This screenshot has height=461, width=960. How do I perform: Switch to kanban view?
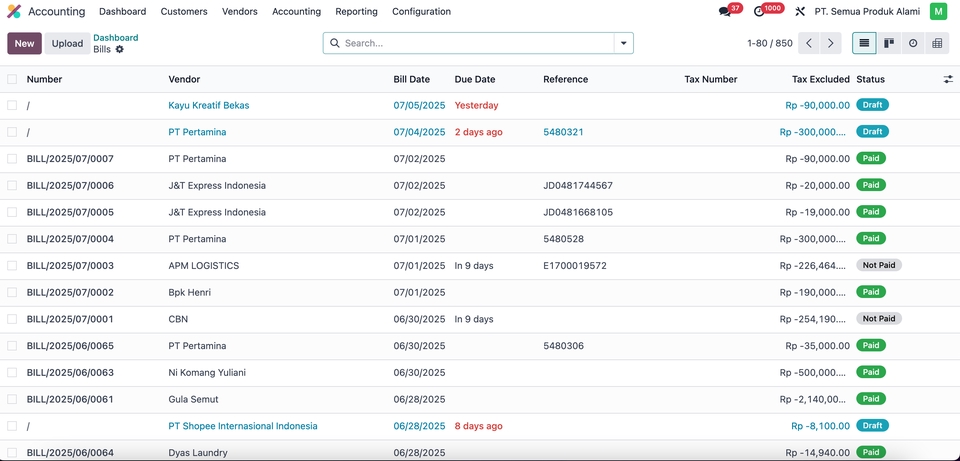[889, 43]
